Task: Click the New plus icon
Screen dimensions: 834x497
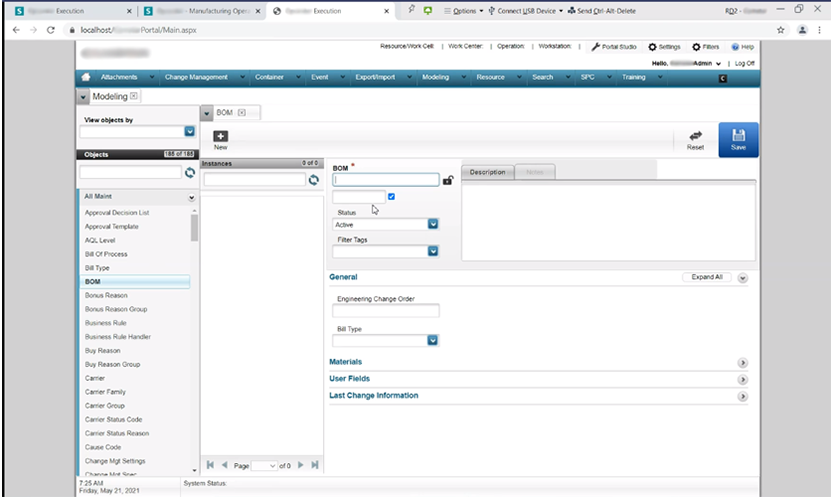Action: pos(220,136)
